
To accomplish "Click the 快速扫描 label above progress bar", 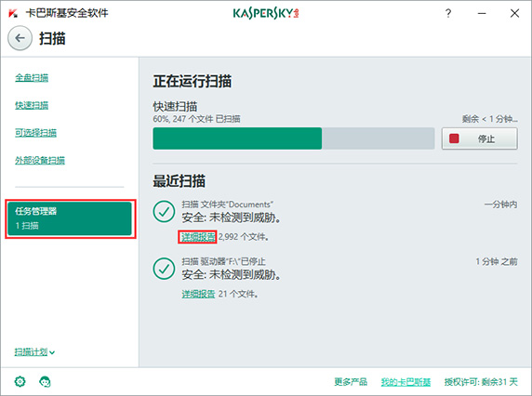I will tap(175, 106).
